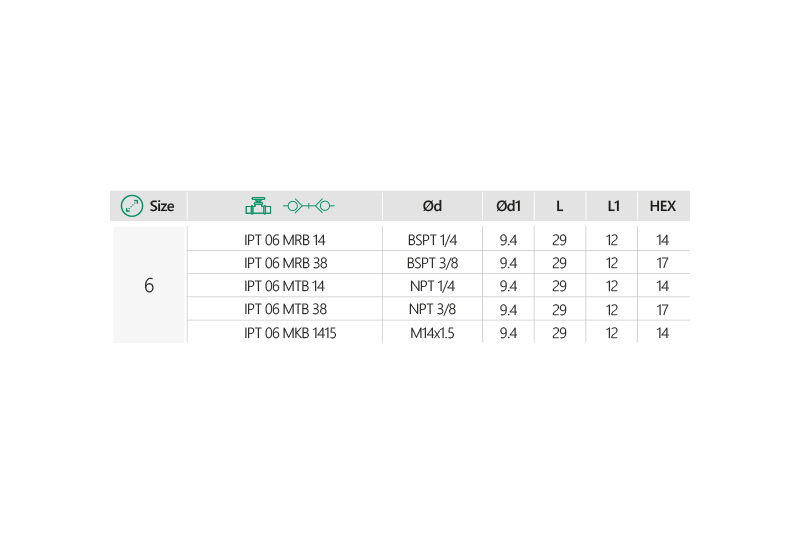Click the green valve fitting icon

click(258, 206)
